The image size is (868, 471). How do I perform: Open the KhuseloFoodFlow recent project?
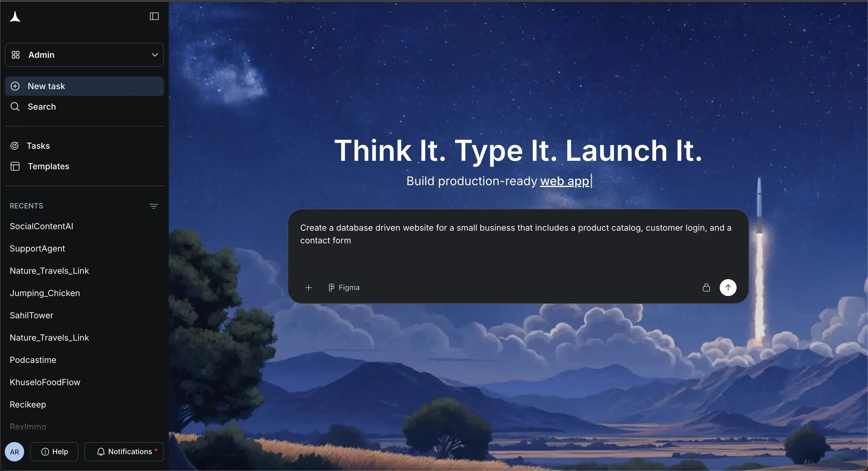coord(45,382)
